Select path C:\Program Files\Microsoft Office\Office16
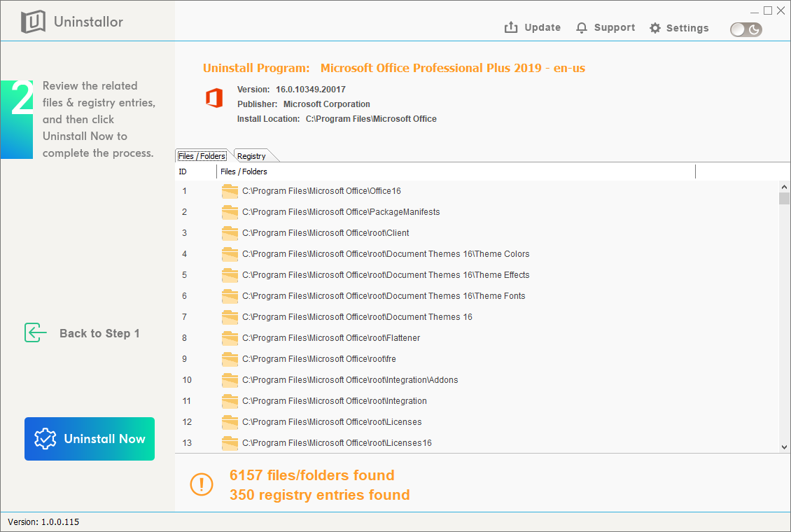The height and width of the screenshot is (532, 791). (x=321, y=191)
